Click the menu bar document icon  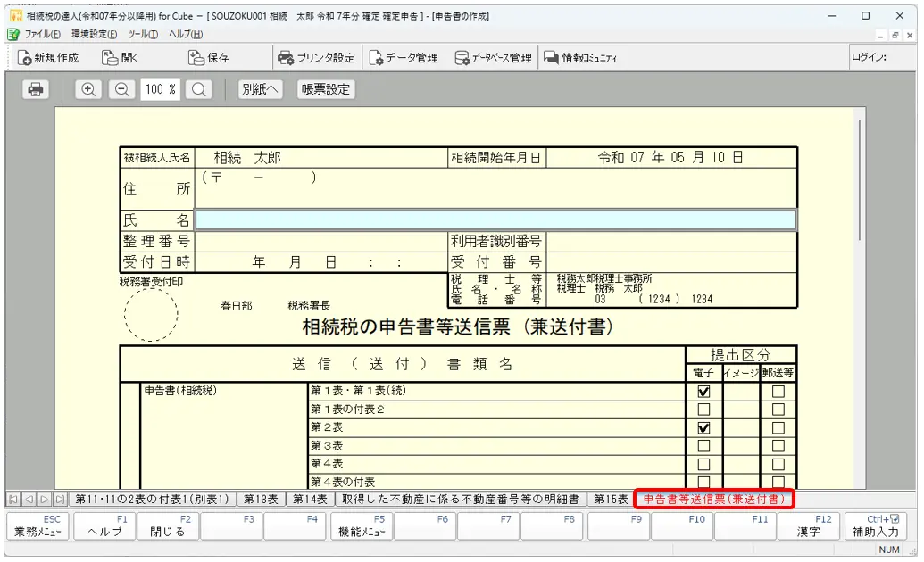[x=13, y=34]
